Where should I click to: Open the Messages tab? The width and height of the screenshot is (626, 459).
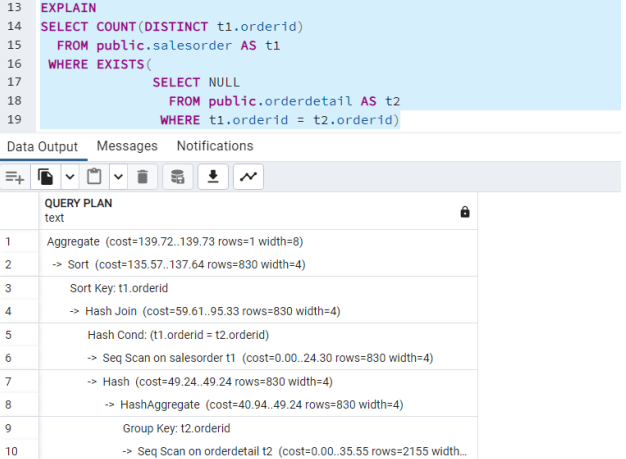pyautogui.click(x=127, y=146)
